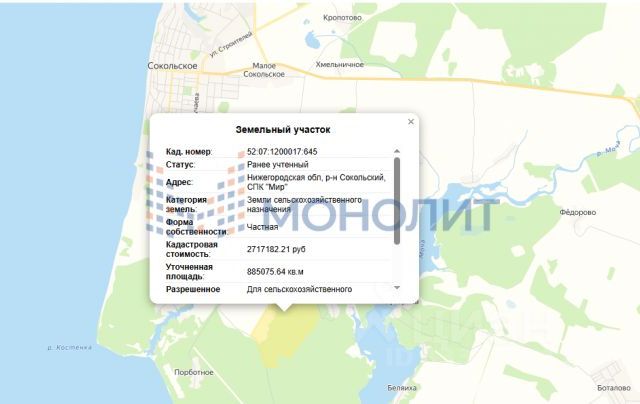Click the р. Костенка river label
The height and width of the screenshot is (404, 640).
click(69, 348)
